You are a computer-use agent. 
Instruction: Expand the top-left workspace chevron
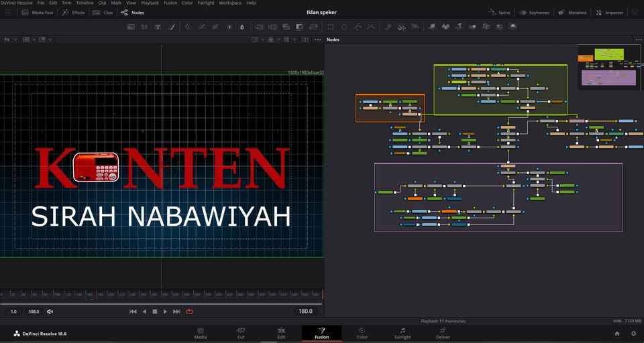point(8,12)
